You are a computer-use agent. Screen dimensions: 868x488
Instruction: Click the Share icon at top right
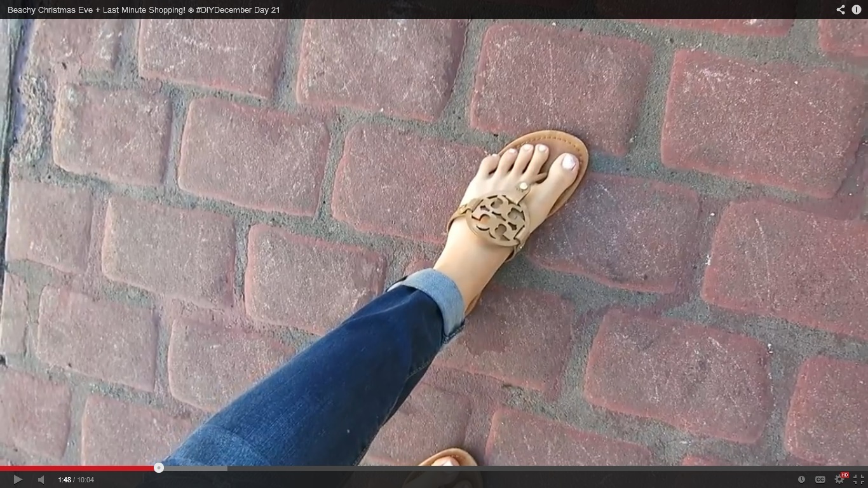[841, 10]
